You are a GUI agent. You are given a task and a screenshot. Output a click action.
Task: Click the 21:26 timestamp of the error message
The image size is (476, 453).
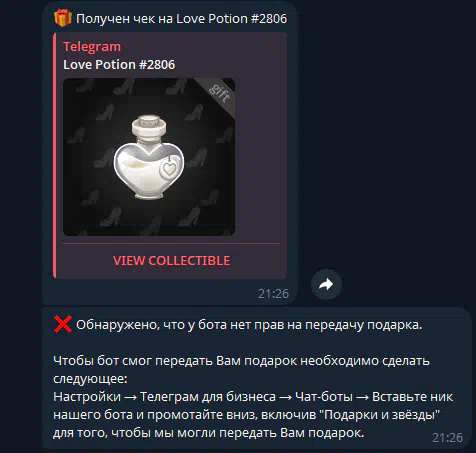(447, 437)
